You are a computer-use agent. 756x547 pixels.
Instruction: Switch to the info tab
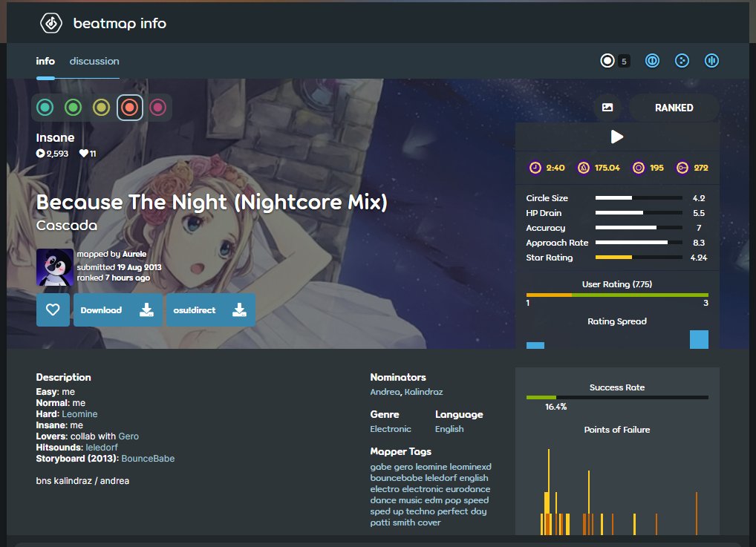point(45,61)
